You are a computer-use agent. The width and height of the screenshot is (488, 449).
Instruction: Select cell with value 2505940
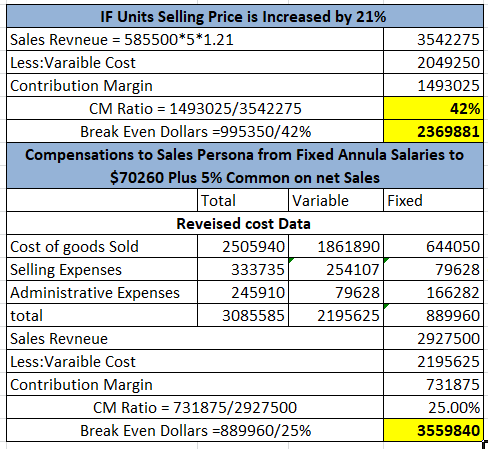[243, 246]
